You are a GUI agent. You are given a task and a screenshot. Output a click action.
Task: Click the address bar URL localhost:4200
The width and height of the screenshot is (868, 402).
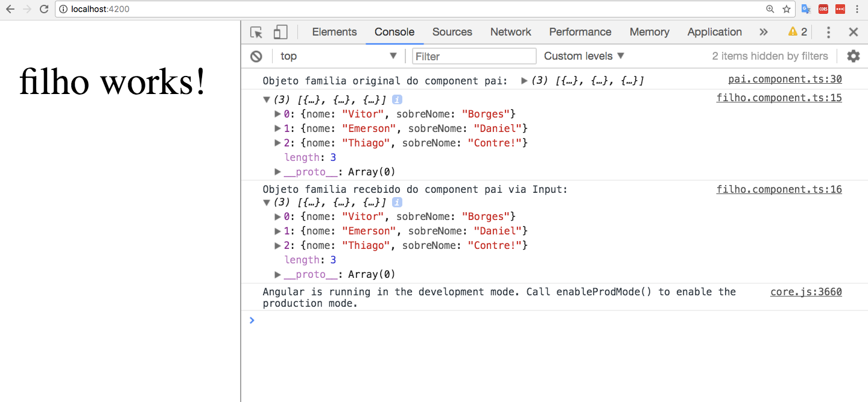pyautogui.click(x=100, y=9)
